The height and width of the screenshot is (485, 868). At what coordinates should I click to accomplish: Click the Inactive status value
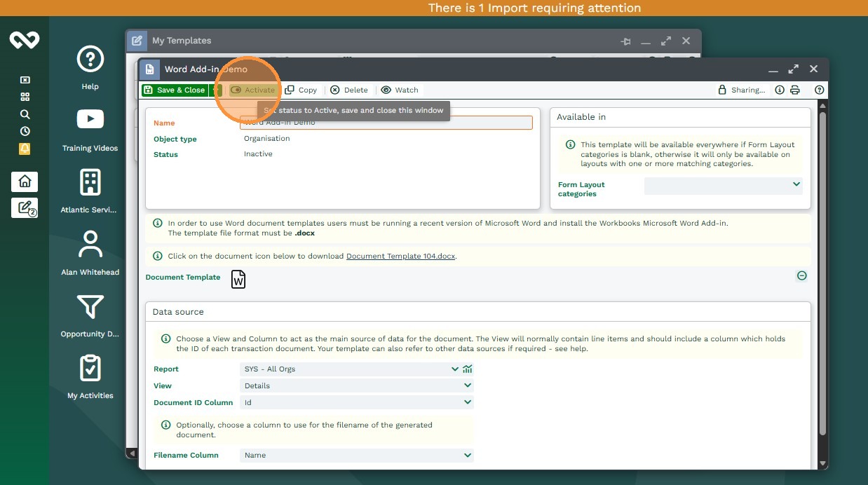258,154
